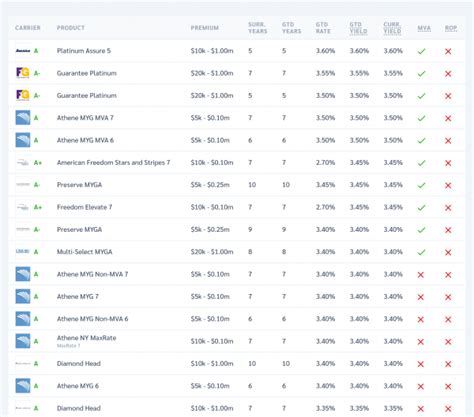Select the 9-year Preserve MYGA row
This screenshot has width=474, height=417.
click(236, 229)
